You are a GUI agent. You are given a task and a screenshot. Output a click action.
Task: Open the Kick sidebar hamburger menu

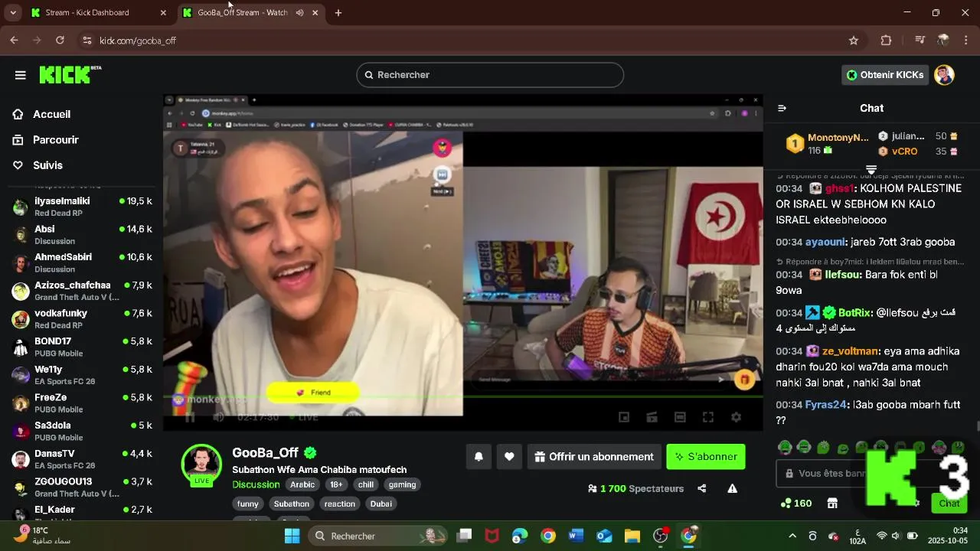[x=21, y=75]
